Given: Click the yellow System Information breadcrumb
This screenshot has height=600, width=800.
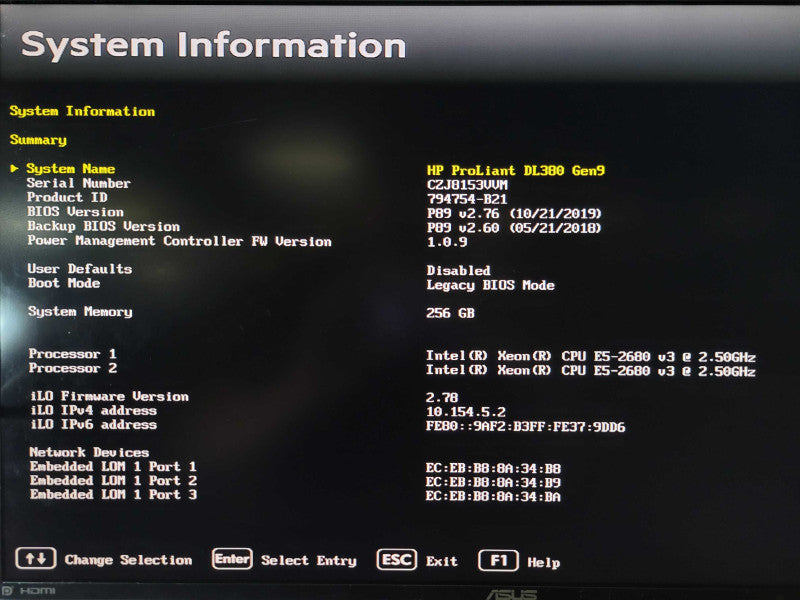Looking at the screenshot, I should pos(82,111).
